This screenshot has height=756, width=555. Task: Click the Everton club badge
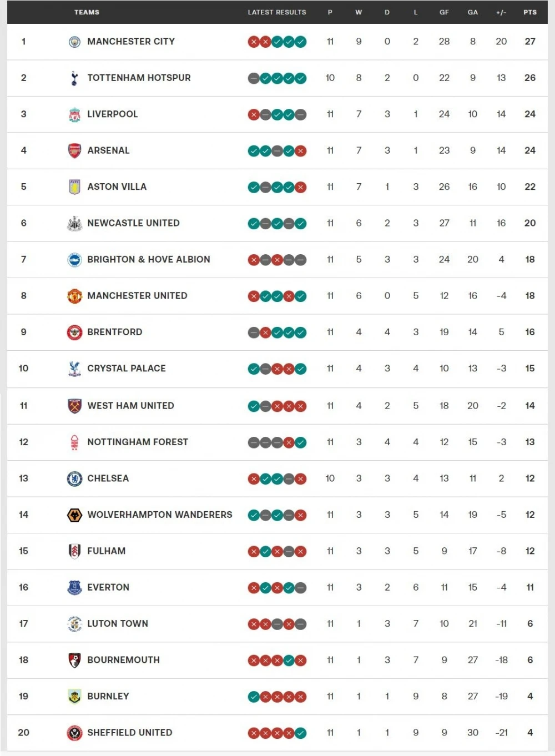tap(74, 587)
